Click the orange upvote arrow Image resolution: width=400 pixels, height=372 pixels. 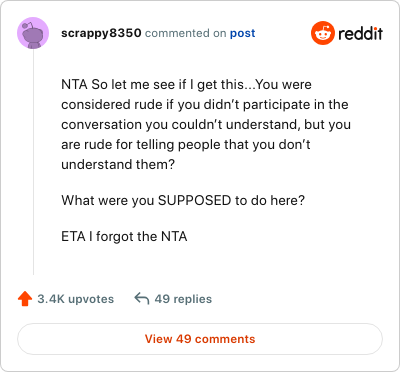[x=25, y=299]
